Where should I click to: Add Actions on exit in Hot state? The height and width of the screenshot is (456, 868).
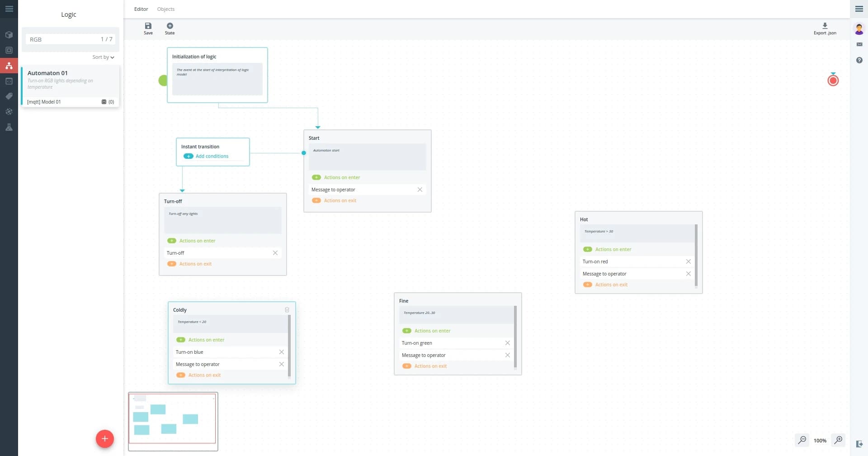click(x=587, y=285)
